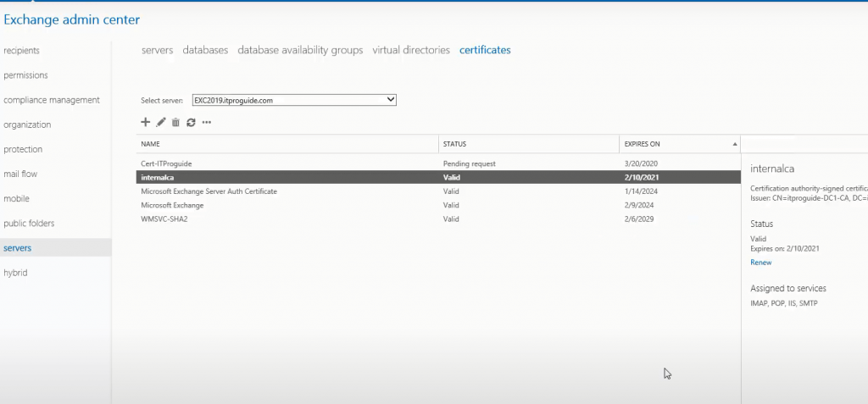Click the EXPIRES ON sort arrow
Screen dimensions: 868x404
tap(735, 144)
